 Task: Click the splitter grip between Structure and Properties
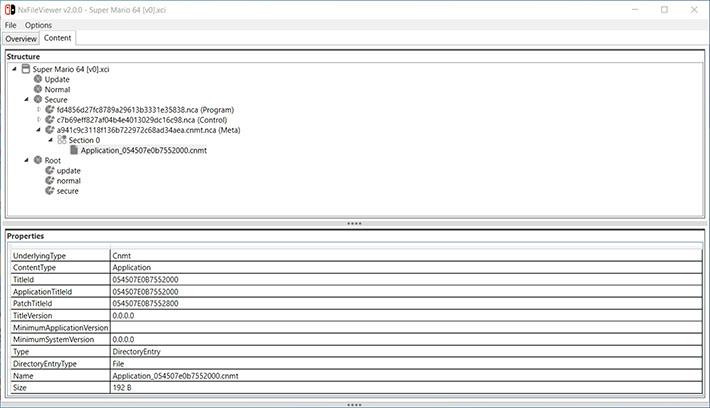[x=354, y=223]
